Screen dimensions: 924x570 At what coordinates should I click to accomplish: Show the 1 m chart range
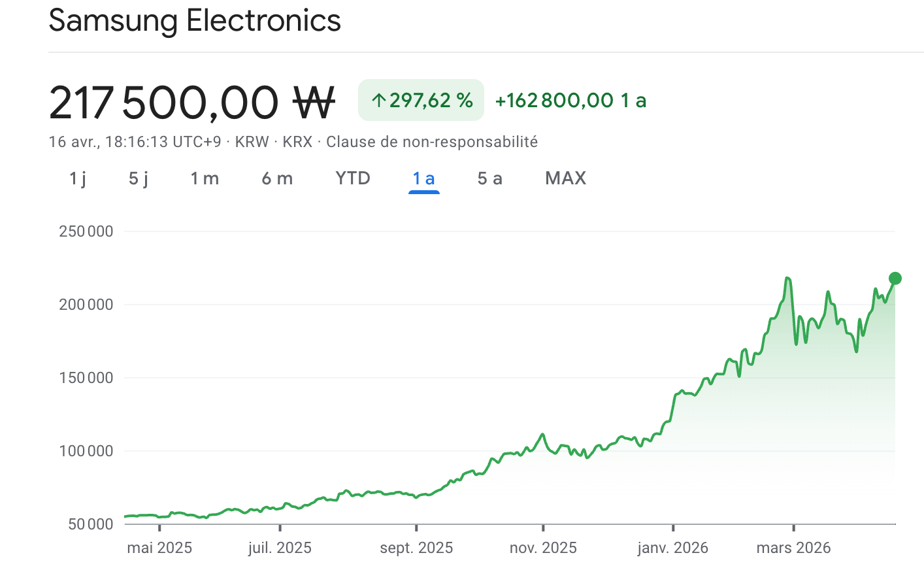pyautogui.click(x=205, y=178)
